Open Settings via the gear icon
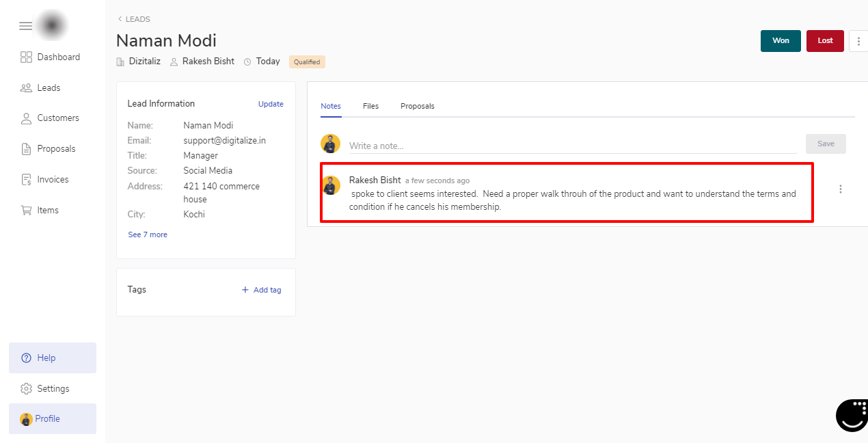The image size is (868, 443). click(27, 389)
